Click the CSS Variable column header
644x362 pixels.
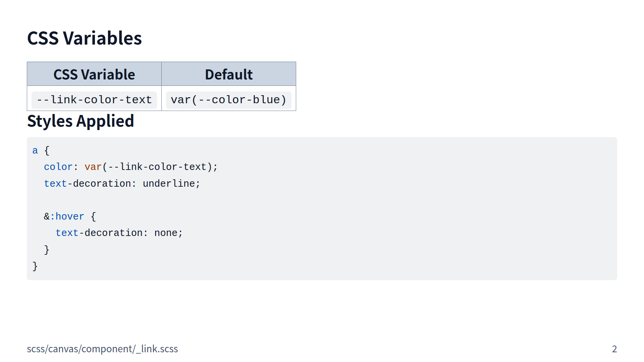tap(94, 74)
